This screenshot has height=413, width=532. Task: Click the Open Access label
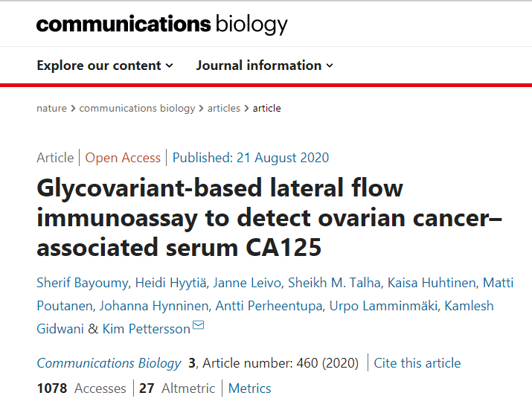(x=123, y=158)
